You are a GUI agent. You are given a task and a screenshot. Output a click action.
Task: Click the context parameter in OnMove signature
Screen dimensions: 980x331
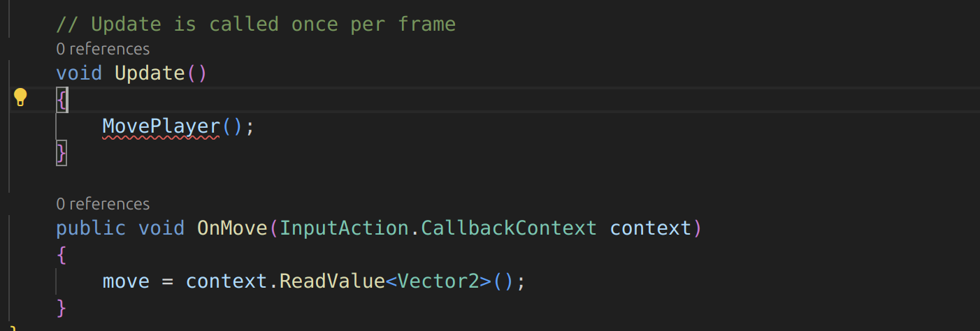[x=650, y=228]
